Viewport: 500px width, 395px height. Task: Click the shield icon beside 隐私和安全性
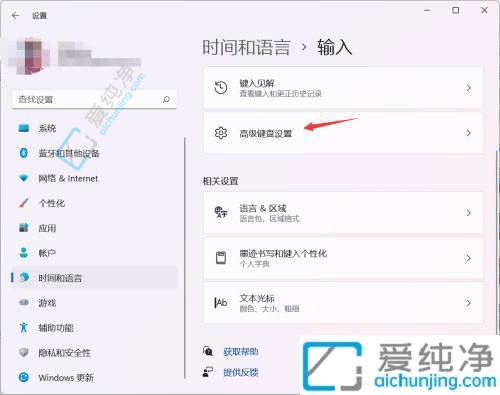(23, 352)
